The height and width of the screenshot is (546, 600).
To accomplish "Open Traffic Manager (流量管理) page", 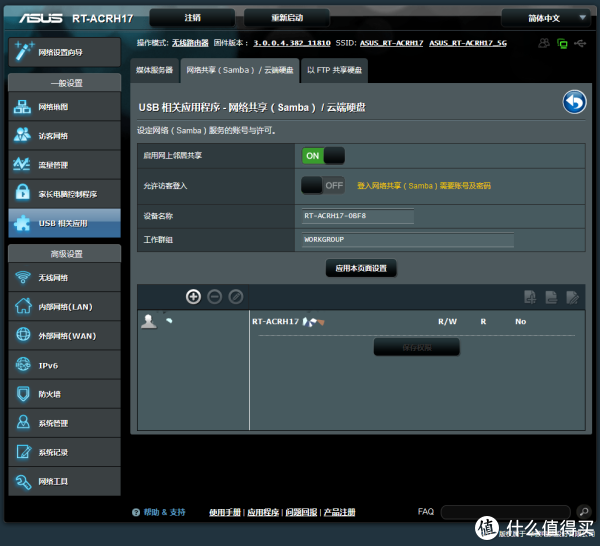I will (64, 165).
